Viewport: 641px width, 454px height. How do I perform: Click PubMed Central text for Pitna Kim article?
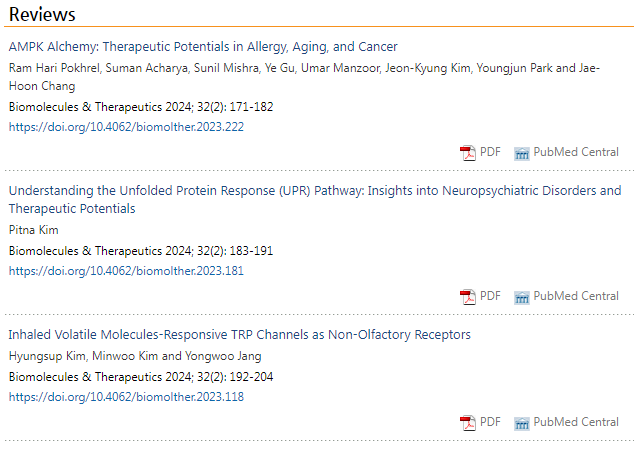coord(576,296)
